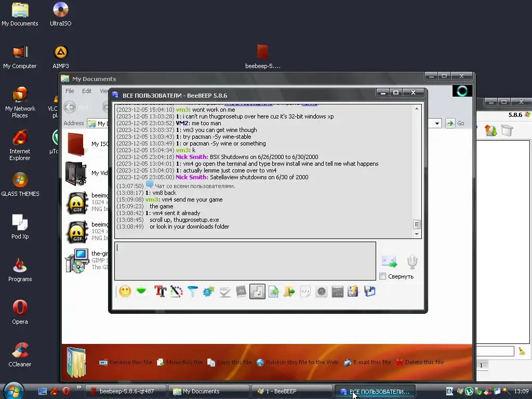Click the chat history scrollbar thumb
The width and height of the screenshot is (532, 399).
coord(417,224)
